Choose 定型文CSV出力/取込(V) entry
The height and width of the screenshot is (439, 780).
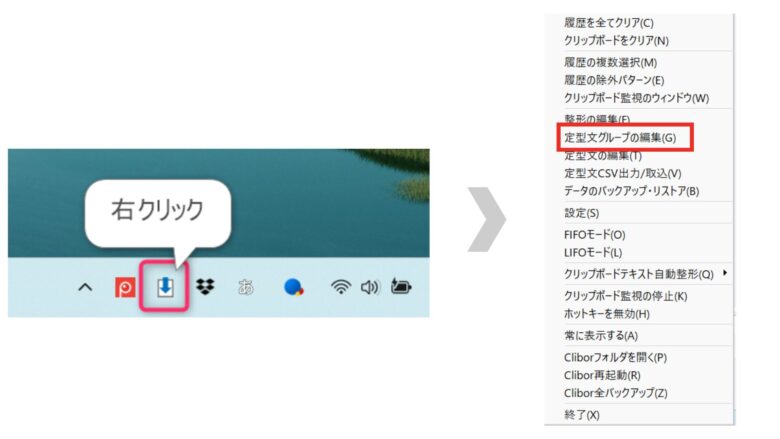622,173
